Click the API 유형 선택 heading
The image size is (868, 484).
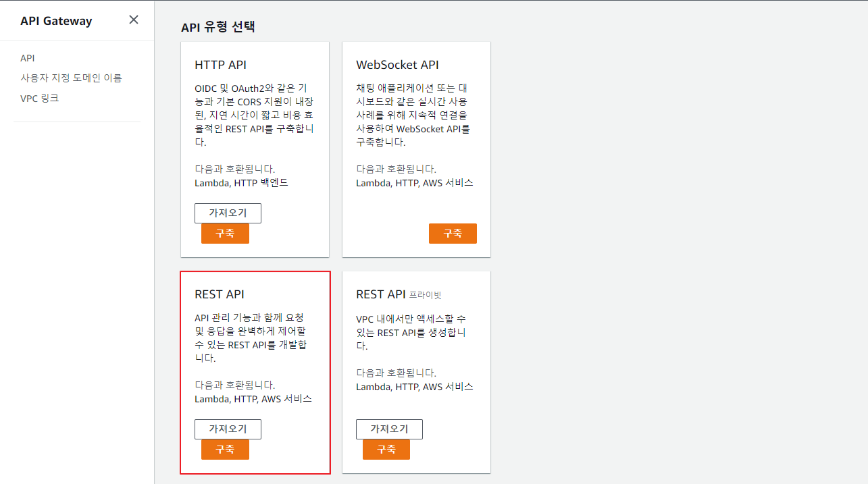coord(218,27)
